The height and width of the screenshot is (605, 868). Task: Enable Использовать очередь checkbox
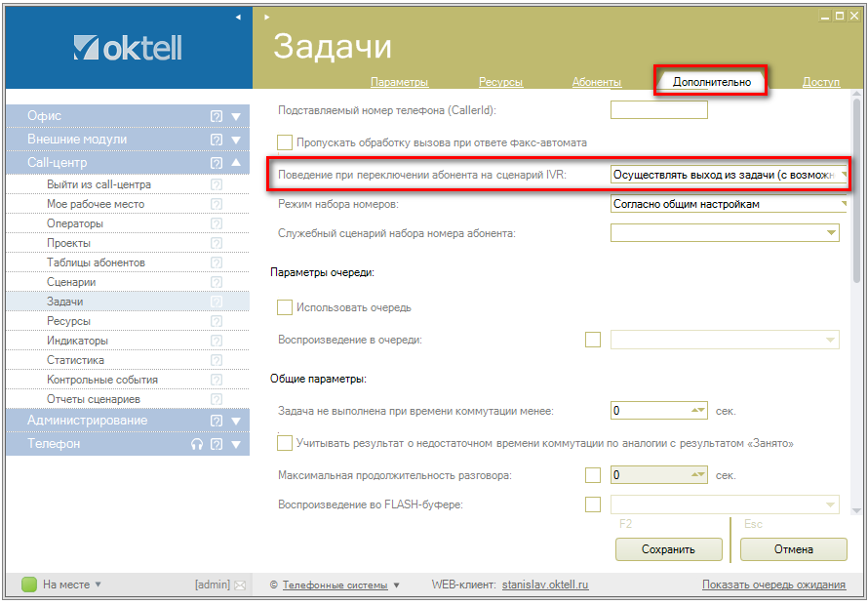point(285,307)
